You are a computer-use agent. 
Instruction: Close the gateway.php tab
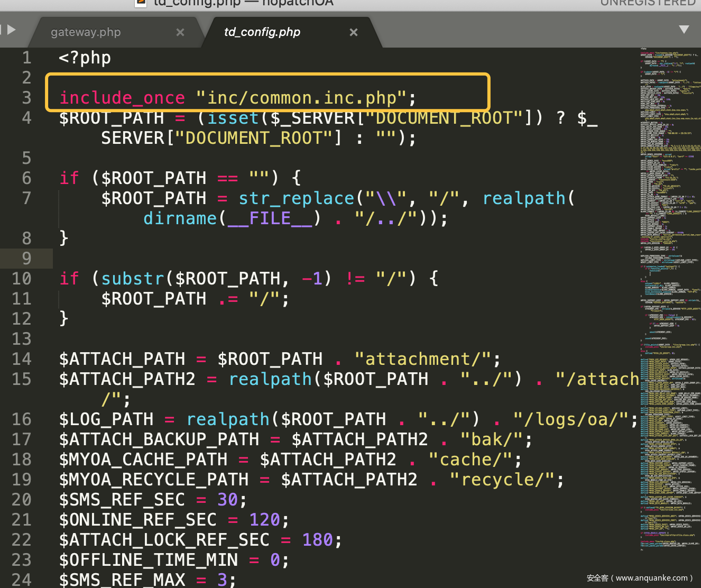pos(180,32)
